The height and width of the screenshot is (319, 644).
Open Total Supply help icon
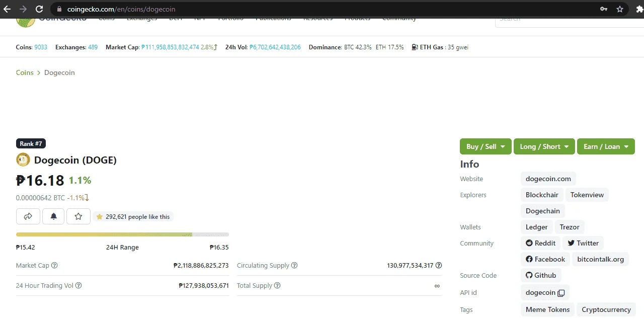(277, 286)
